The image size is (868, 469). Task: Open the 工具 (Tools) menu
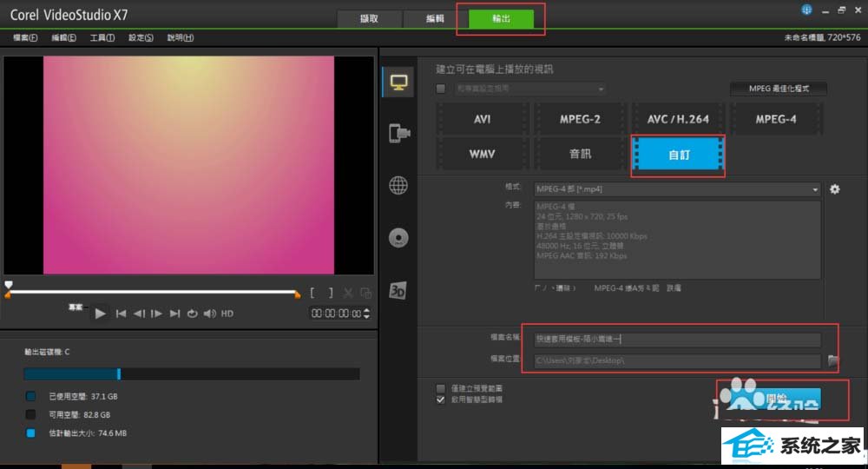tap(102, 38)
